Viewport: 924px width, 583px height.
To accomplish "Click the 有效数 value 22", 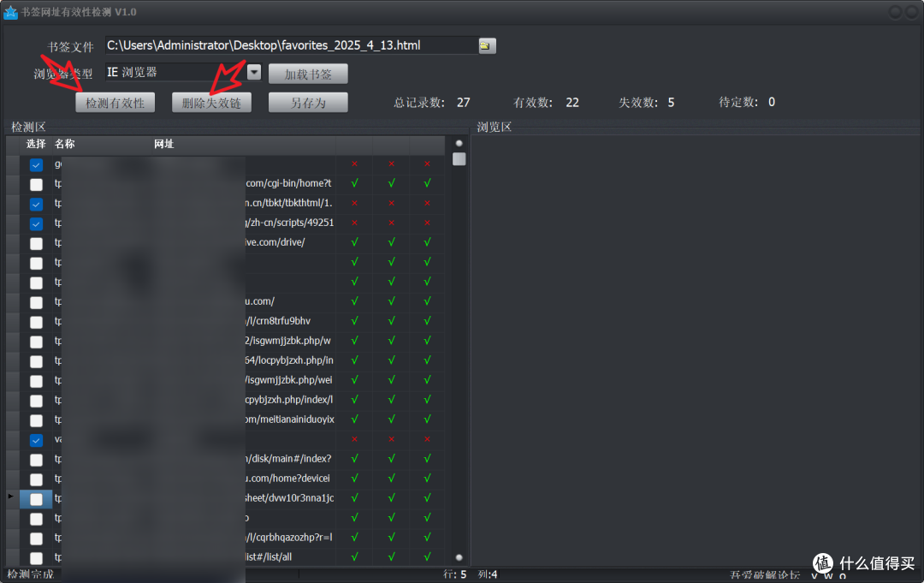I will pos(572,103).
